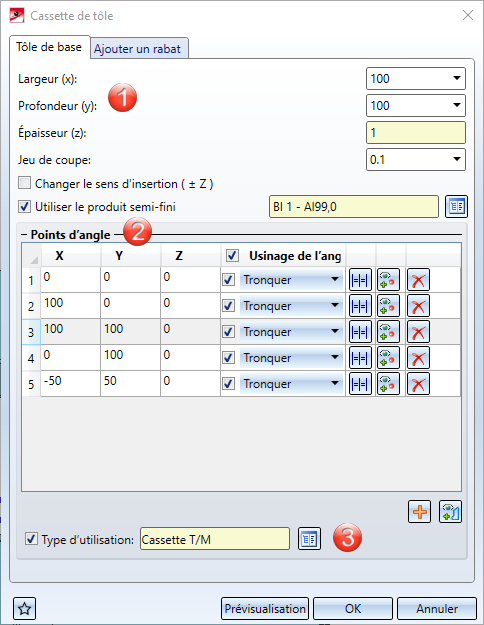Expand the Jeu de coupe dropdown
Viewport: 484px width, 625px height.
tap(456, 159)
